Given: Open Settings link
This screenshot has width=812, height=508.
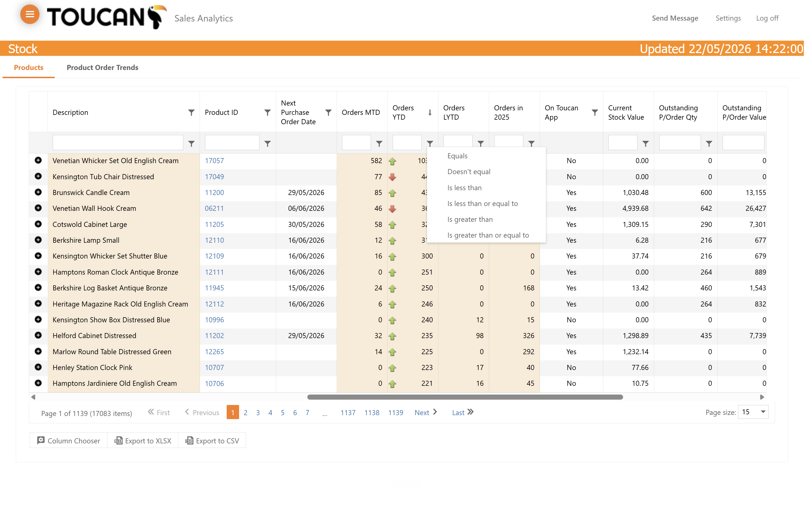Looking at the screenshot, I should [728, 18].
